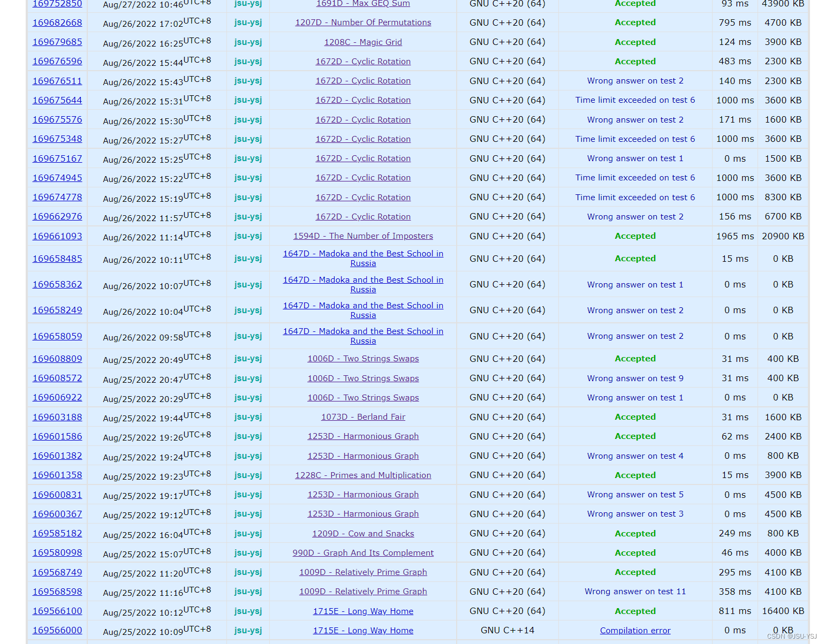825x644 pixels.
Task: Open submission 169585182
Action: 57,533
